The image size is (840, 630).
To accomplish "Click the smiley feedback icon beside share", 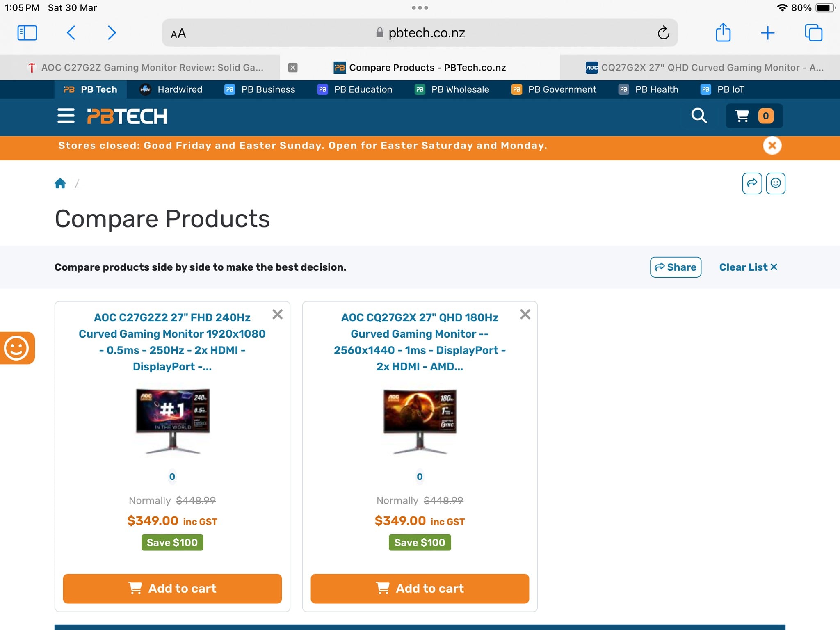I will (775, 183).
